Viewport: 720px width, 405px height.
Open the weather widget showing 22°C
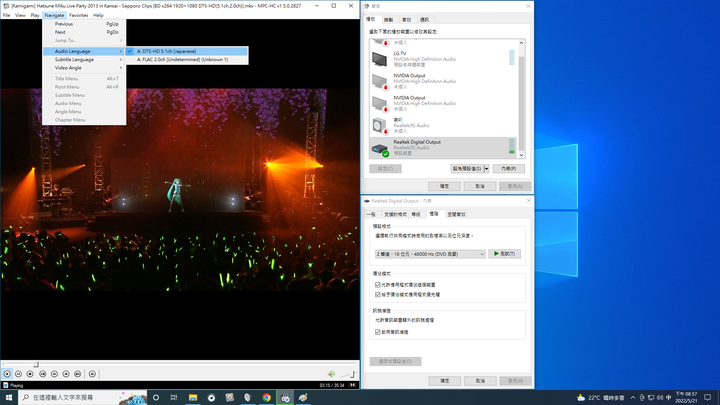600,398
